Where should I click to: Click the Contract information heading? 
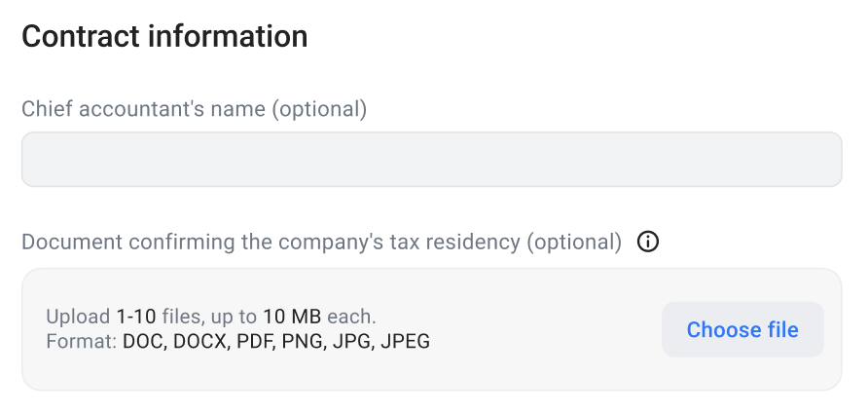(x=164, y=37)
